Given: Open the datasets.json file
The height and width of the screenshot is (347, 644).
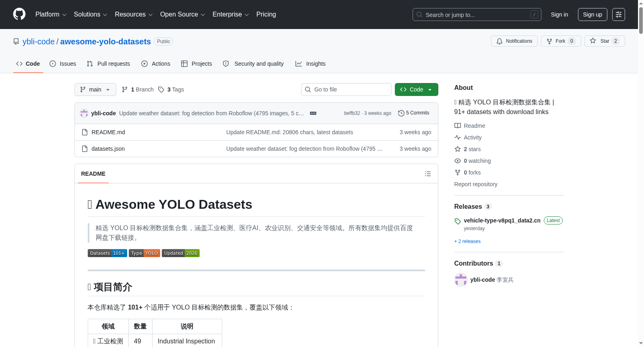Looking at the screenshot, I should point(108,149).
